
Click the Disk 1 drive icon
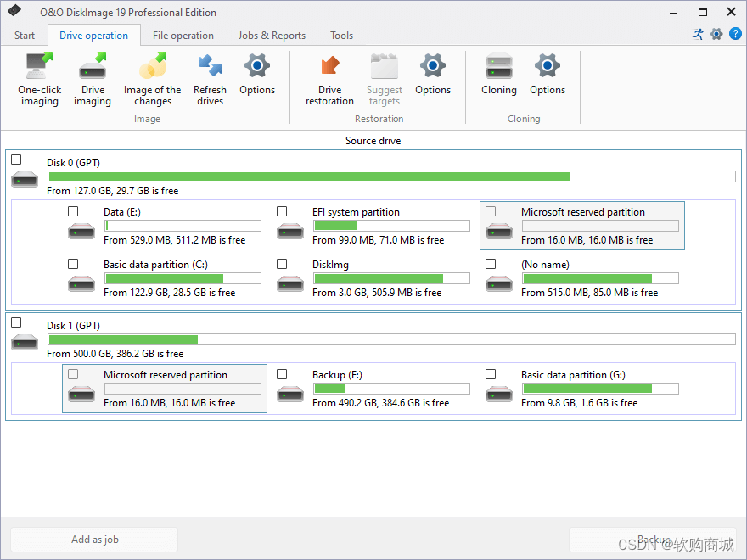coord(25,343)
